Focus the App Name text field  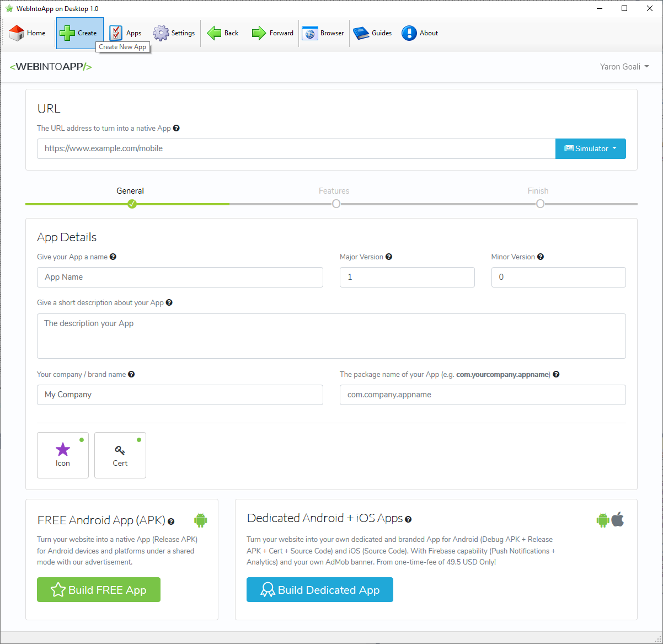(x=180, y=277)
